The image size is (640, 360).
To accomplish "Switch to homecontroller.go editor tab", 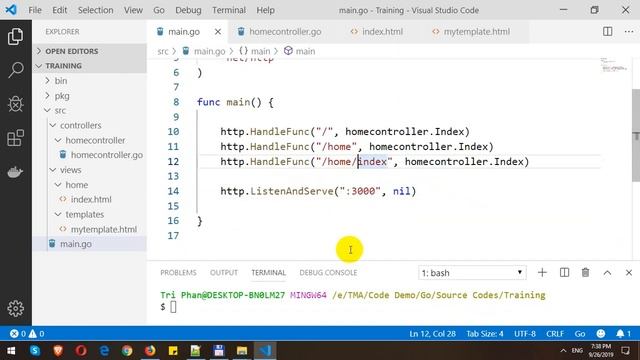I will [285, 31].
